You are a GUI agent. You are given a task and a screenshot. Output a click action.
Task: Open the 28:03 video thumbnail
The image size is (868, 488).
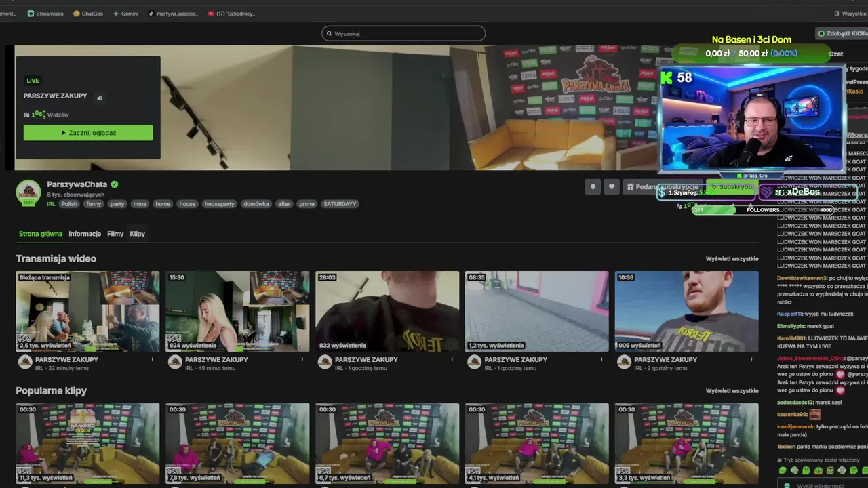coord(387,311)
